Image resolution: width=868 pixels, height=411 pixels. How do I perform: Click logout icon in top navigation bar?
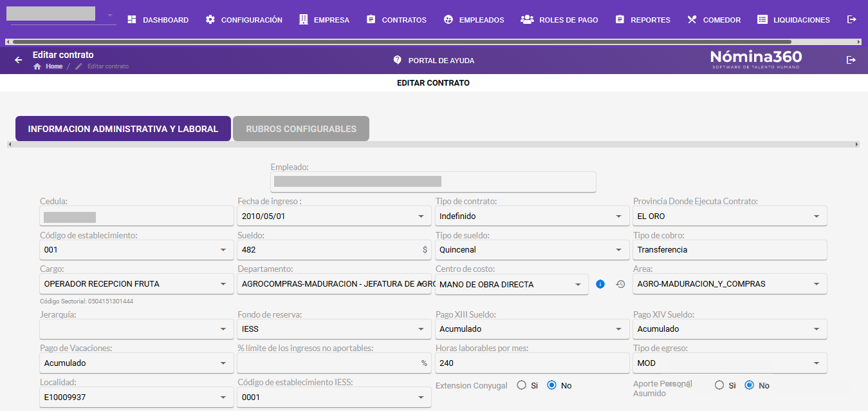coord(852,20)
